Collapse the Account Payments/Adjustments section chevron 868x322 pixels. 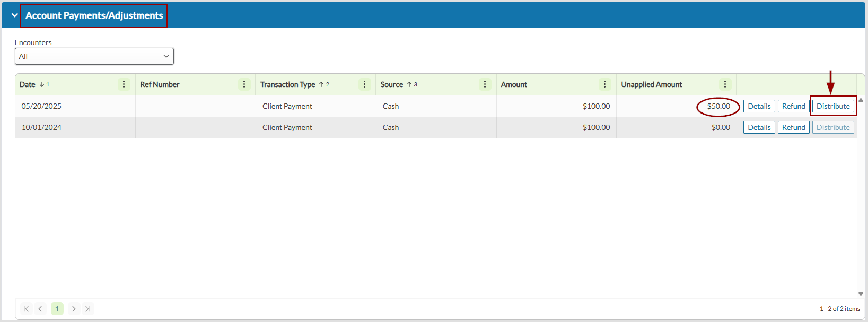(x=14, y=15)
